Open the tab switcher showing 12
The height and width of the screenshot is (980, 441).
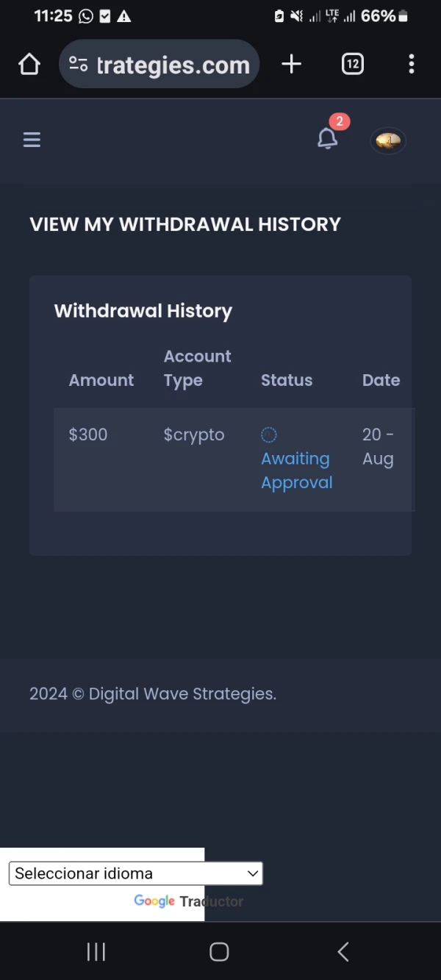pos(353,65)
